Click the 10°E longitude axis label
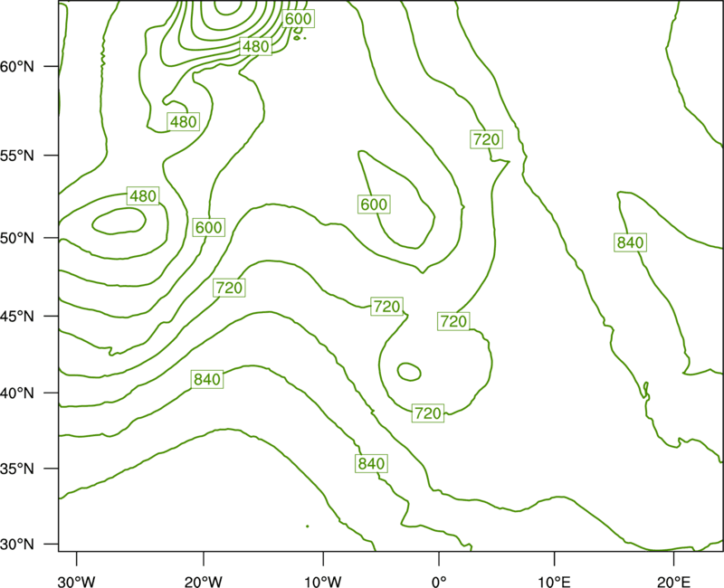 [554, 582]
